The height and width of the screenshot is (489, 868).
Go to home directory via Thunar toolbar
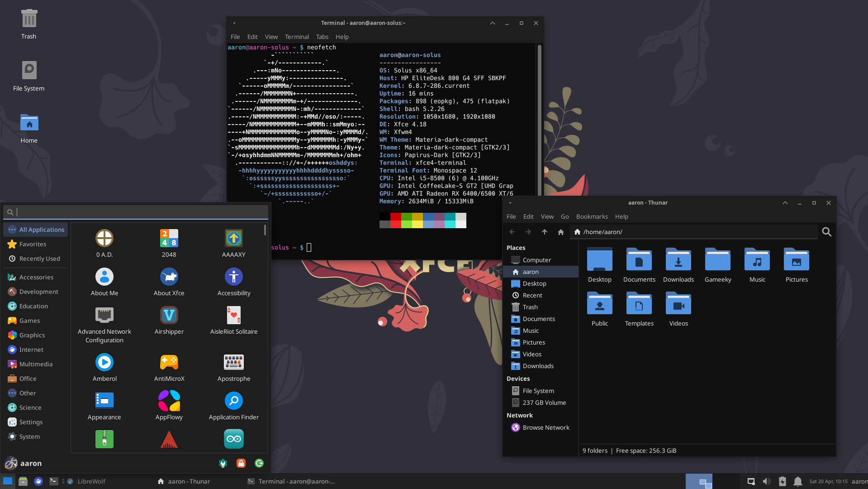561,232
